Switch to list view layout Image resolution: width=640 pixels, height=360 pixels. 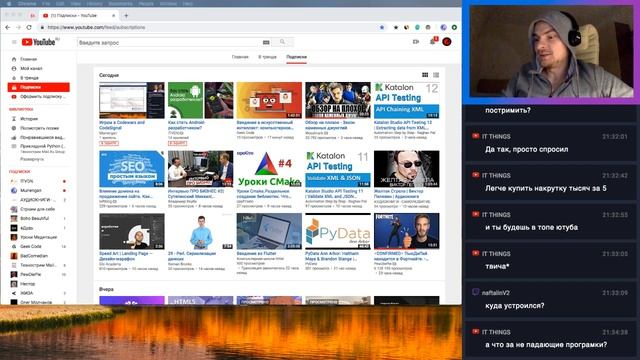pyautogui.click(x=436, y=75)
